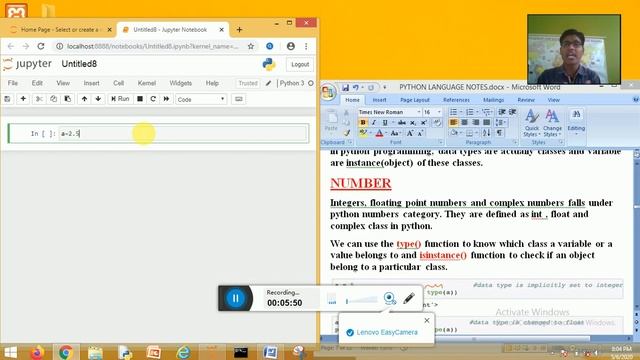
Task: Open the Editing group dropdown
Action: pos(576,121)
